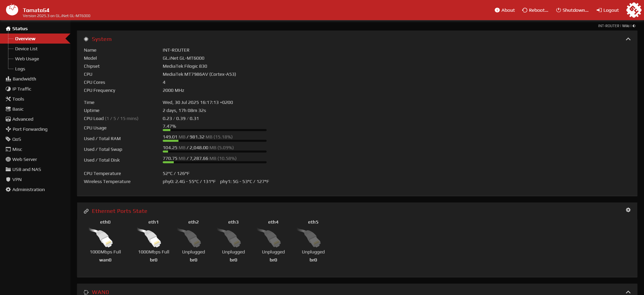Viewport: 644px width, 295px height.
Task: Click the puzzle-piece icon in the header
Action: [x=634, y=10]
